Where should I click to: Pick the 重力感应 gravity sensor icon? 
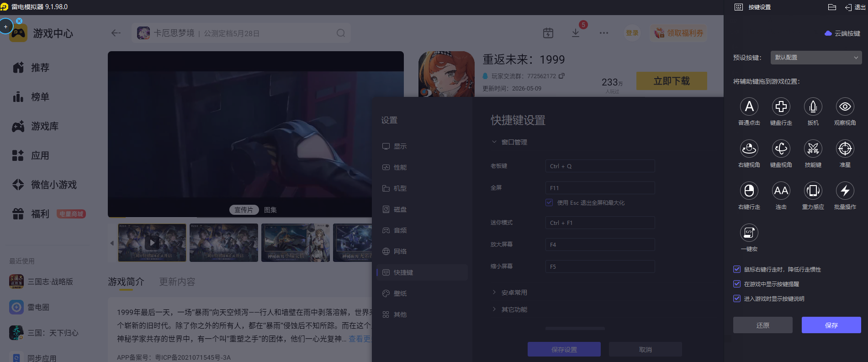[x=813, y=191]
